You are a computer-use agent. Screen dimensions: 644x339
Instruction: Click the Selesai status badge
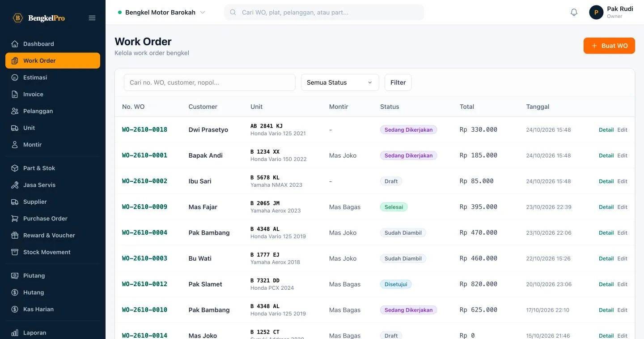394,207
